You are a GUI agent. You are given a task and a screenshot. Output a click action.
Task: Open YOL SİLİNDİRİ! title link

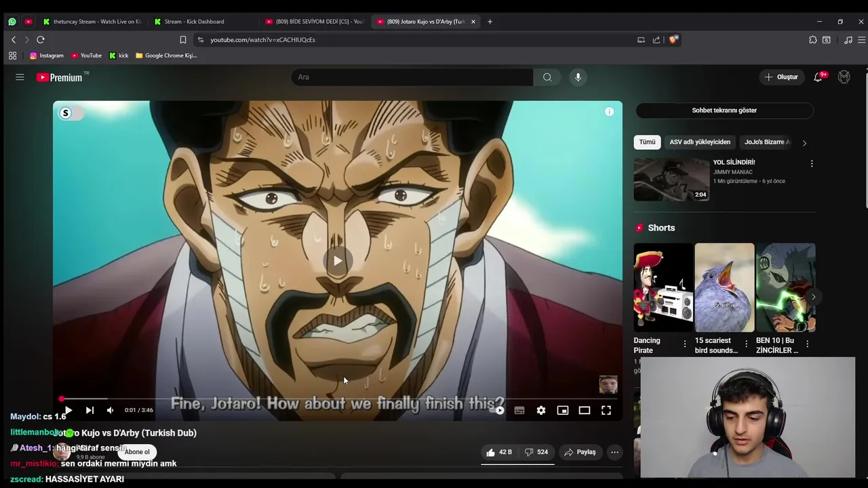734,163
